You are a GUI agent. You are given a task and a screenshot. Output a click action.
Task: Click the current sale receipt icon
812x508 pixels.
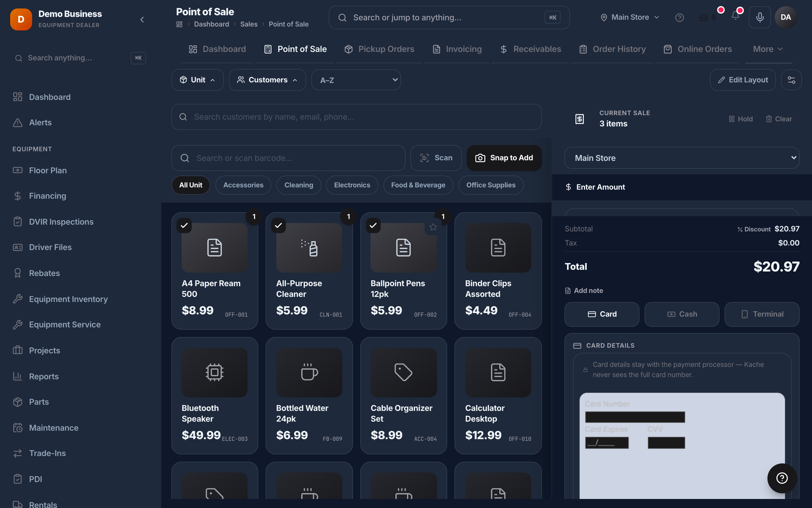pyautogui.click(x=579, y=119)
